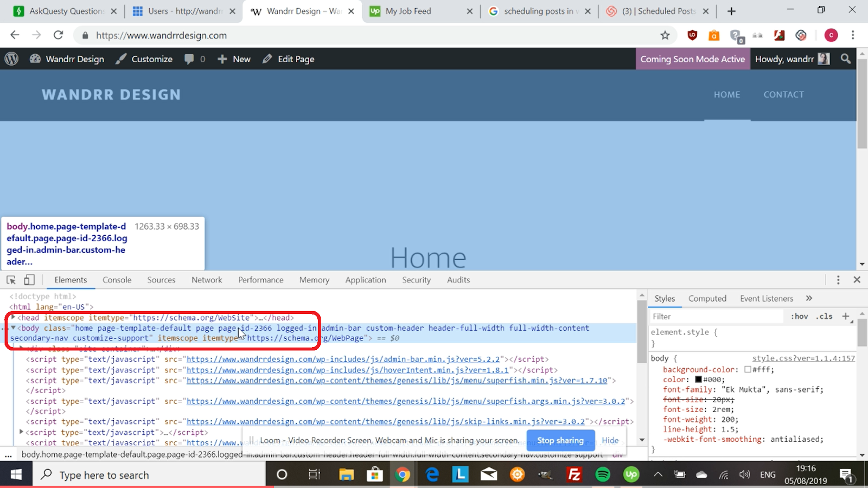Screen dimensions: 868x488
Task: Switch to the scheduling posts Google tab
Action: pyautogui.click(x=540, y=11)
